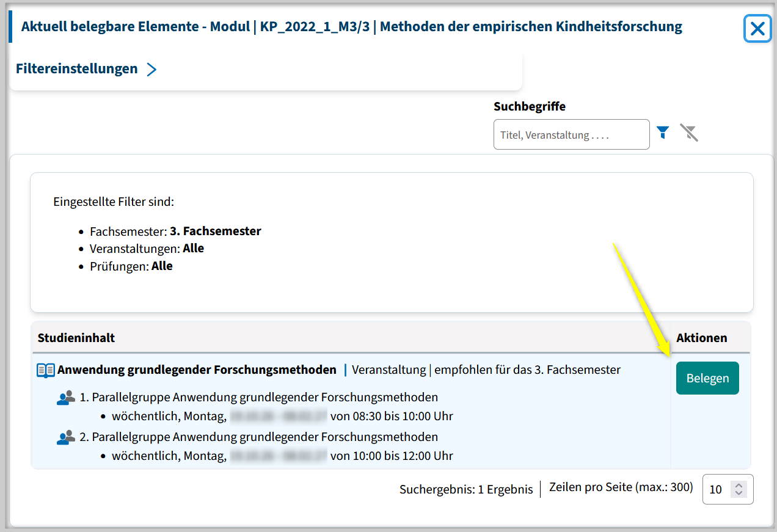777x532 pixels.
Task: Click the Veranstaltungen: Alle filter entry
Action: click(147, 249)
